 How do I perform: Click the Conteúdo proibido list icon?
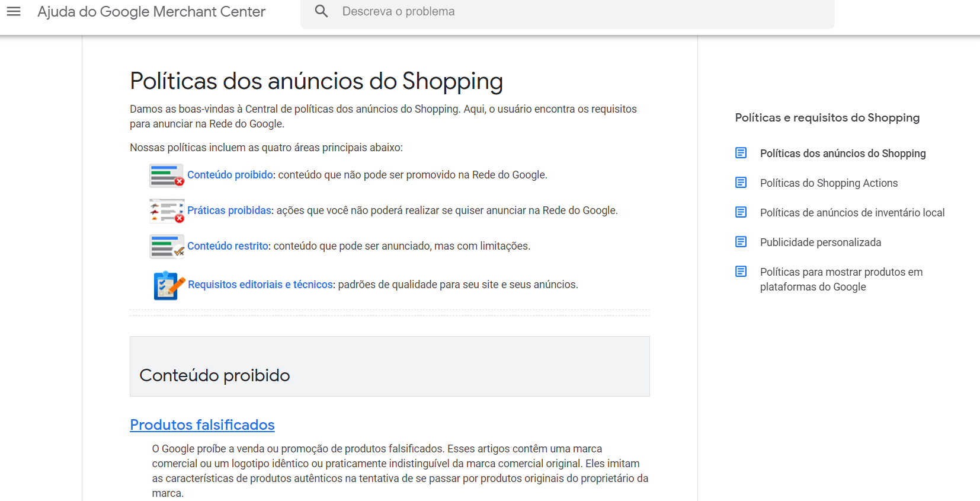[166, 175]
